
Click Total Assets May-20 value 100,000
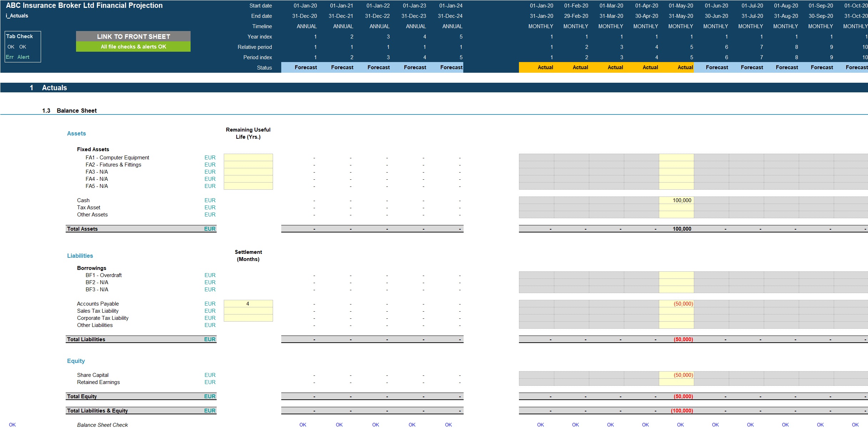682,229
